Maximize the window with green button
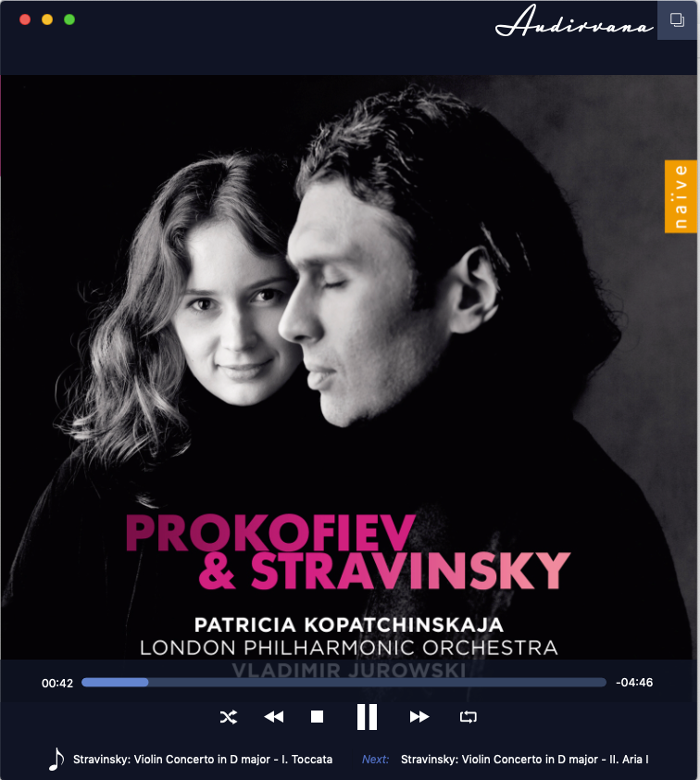The height and width of the screenshot is (780, 700). tap(69, 19)
